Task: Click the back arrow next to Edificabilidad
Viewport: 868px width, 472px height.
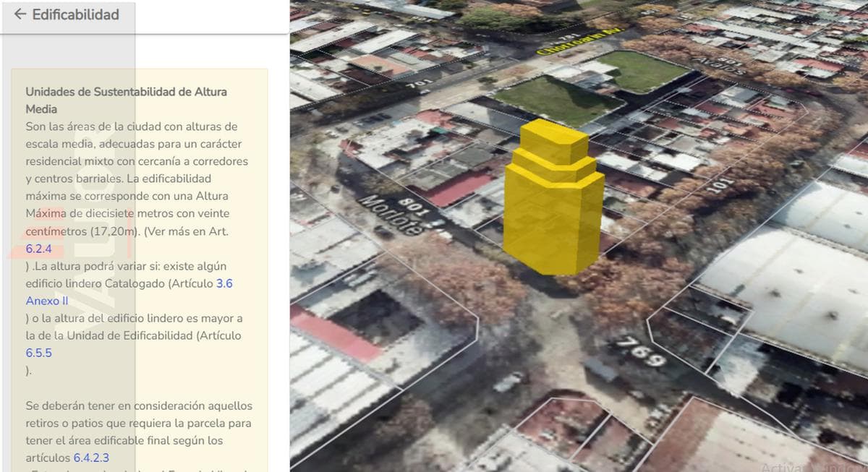Action: [20, 14]
